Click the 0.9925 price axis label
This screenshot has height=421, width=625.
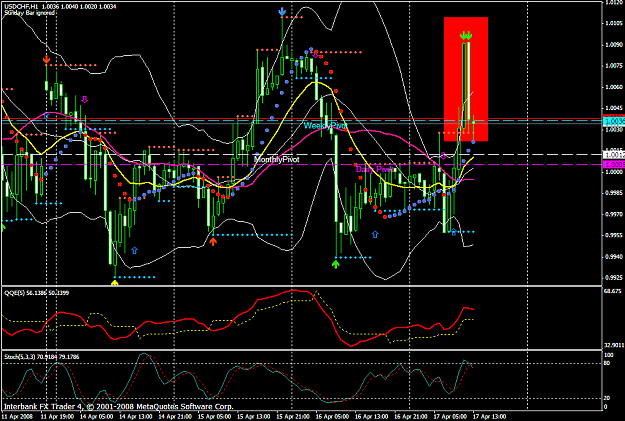coord(614,277)
